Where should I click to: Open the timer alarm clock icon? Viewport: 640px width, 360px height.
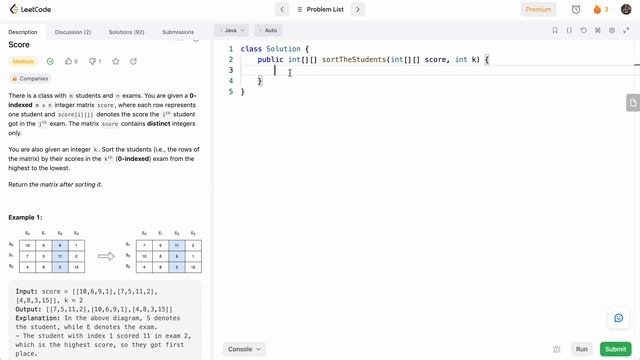tap(576, 9)
